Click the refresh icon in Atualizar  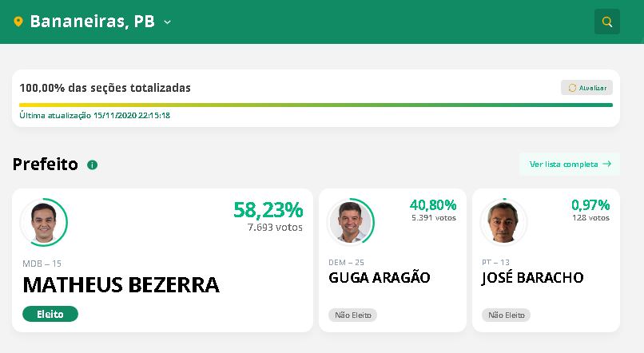click(x=572, y=88)
